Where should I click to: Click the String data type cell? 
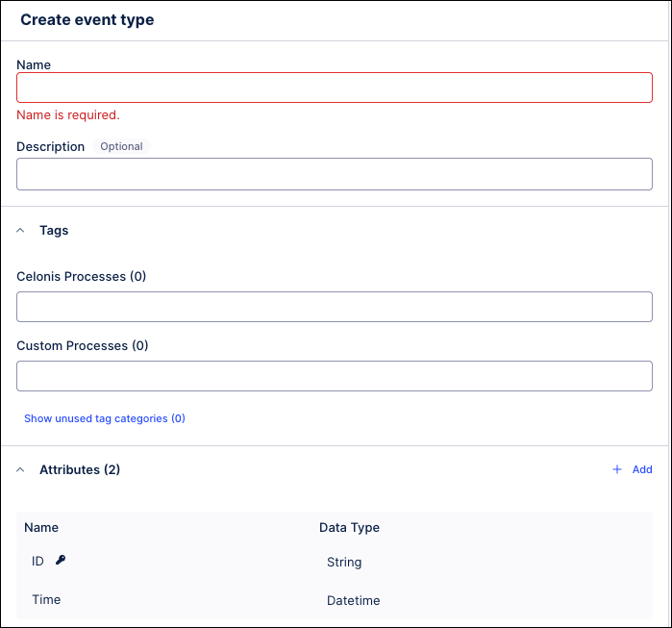[344, 563]
